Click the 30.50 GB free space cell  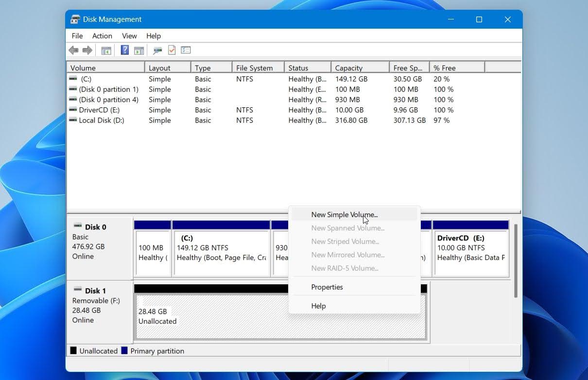(407, 79)
